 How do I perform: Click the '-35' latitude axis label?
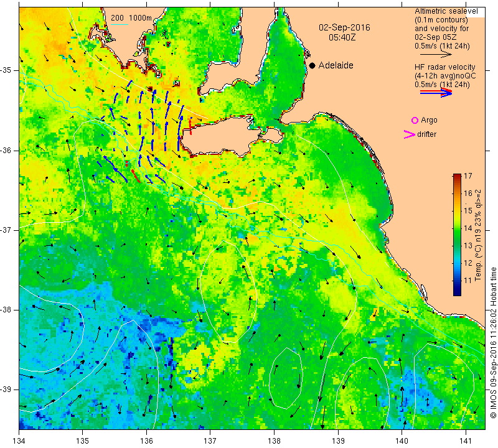click(6, 70)
